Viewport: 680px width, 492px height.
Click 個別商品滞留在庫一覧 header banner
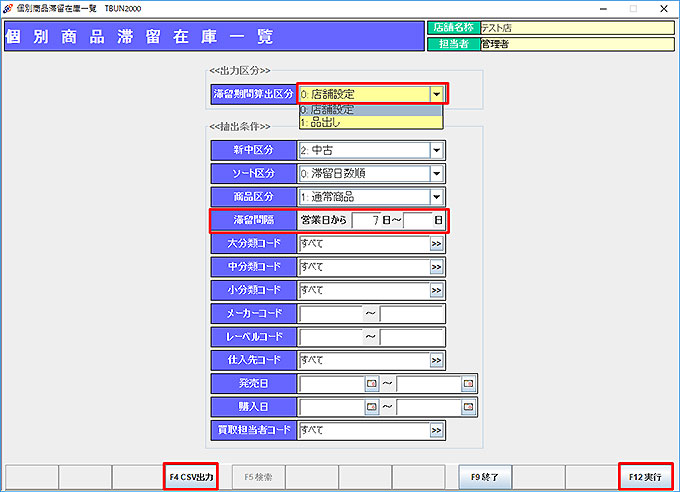click(214, 36)
